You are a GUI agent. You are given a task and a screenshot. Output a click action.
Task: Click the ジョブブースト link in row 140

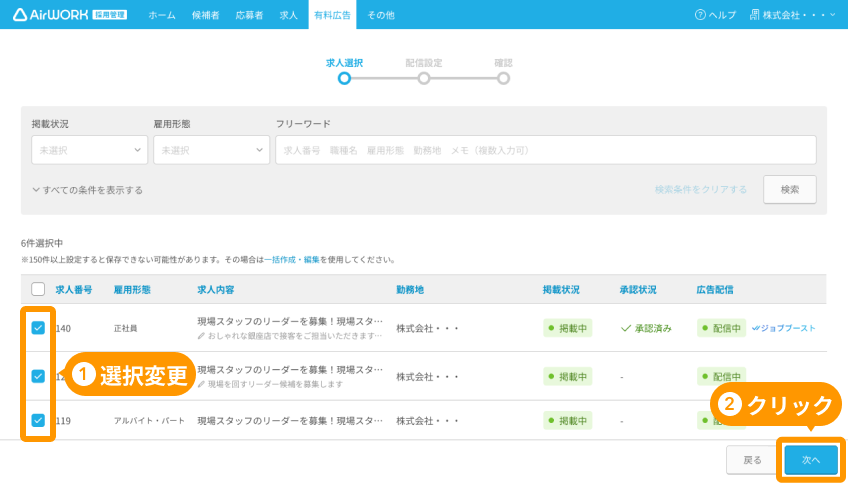(784, 328)
